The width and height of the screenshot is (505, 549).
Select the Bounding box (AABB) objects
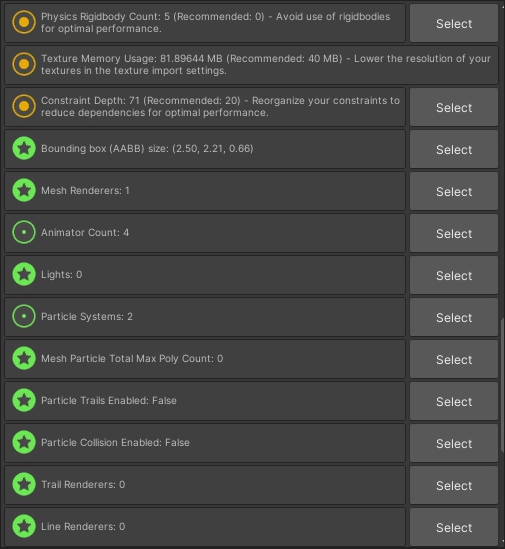tap(454, 150)
